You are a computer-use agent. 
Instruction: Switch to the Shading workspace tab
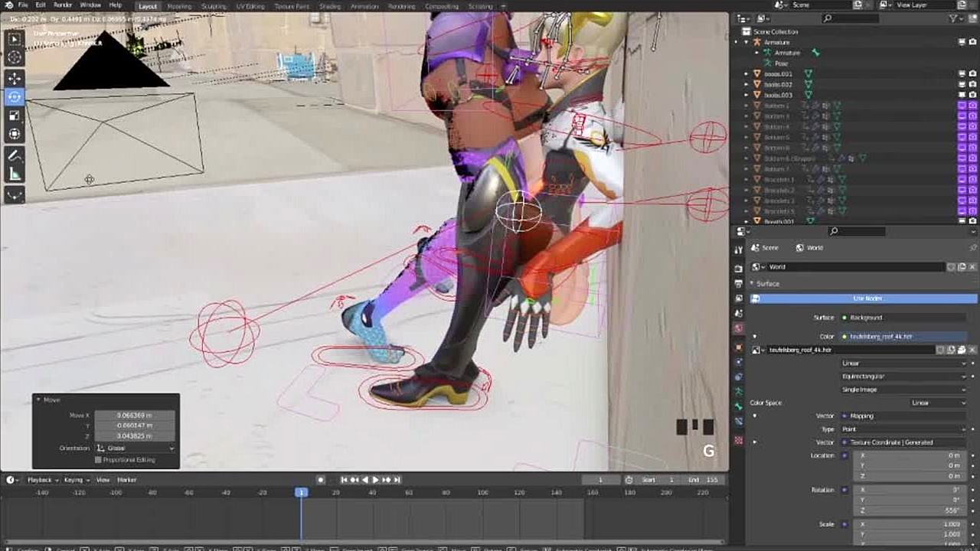coord(330,6)
